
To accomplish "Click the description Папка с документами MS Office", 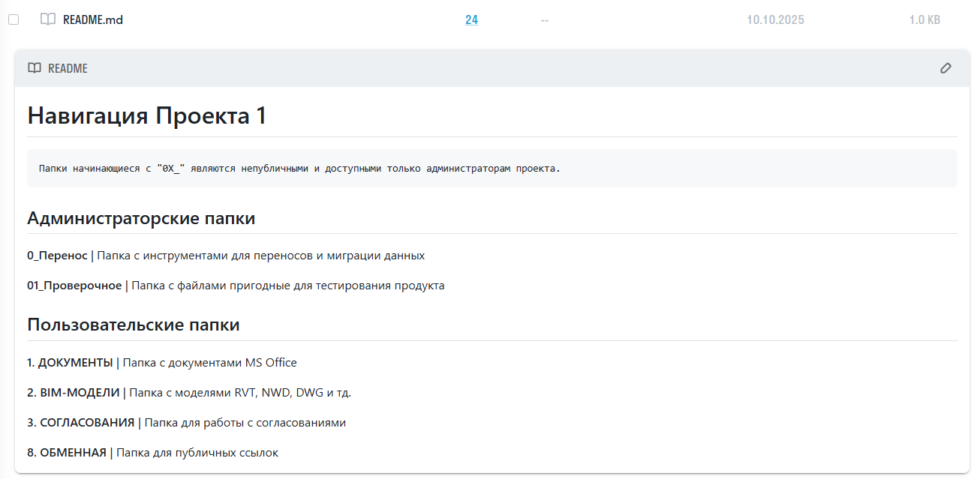I will click(x=210, y=363).
